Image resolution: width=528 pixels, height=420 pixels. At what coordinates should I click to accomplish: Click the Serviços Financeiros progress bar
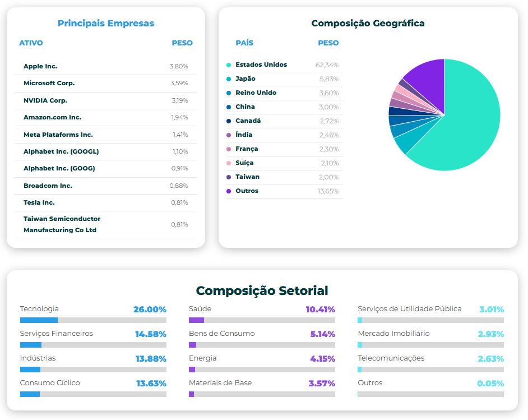(93, 345)
